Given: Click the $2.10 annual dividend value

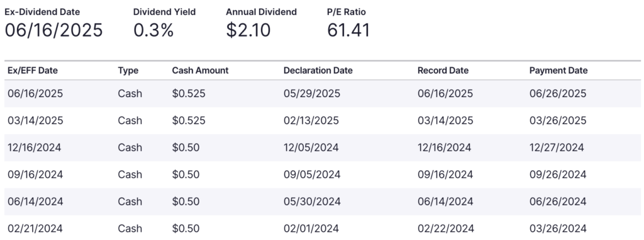Looking at the screenshot, I should click(248, 30).
